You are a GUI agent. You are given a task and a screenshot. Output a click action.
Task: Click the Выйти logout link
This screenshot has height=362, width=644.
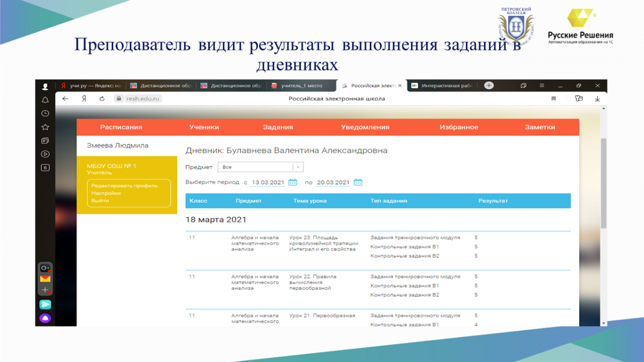100,201
